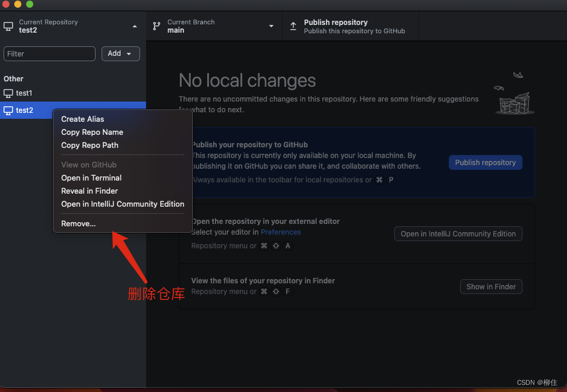The height and width of the screenshot is (392, 567).
Task: Click the yellow minimize window button
Action: [x=18, y=4]
